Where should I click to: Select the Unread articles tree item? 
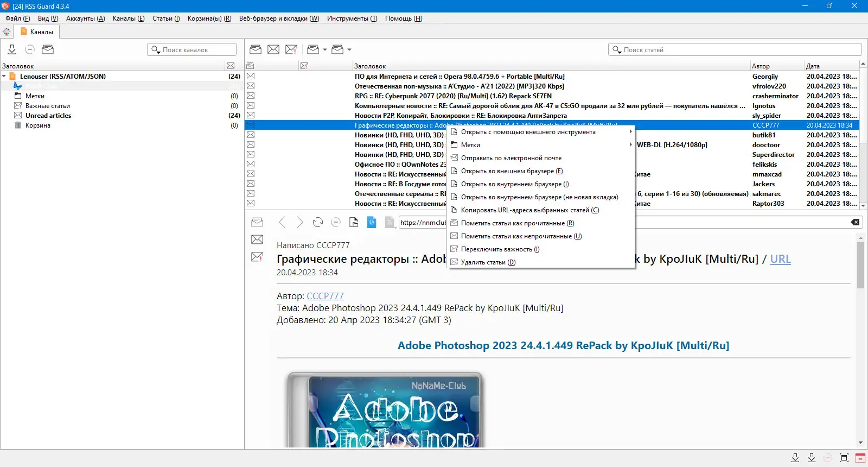48,116
